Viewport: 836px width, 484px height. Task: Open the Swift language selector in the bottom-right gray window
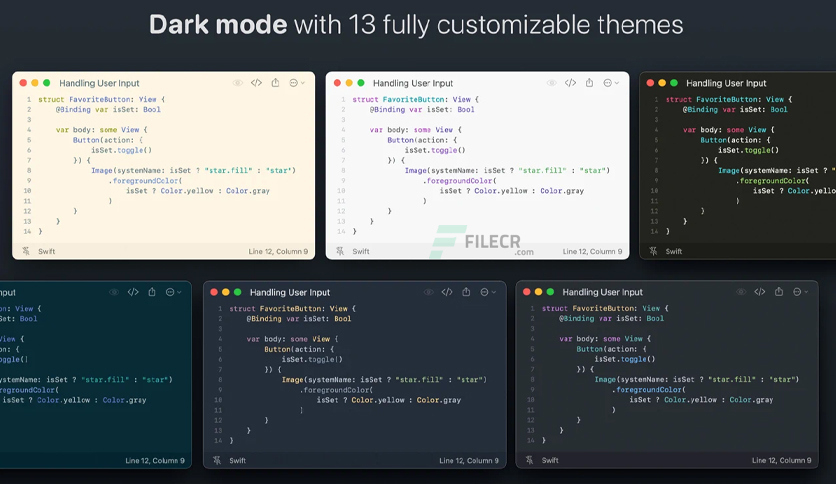click(550, 460)
